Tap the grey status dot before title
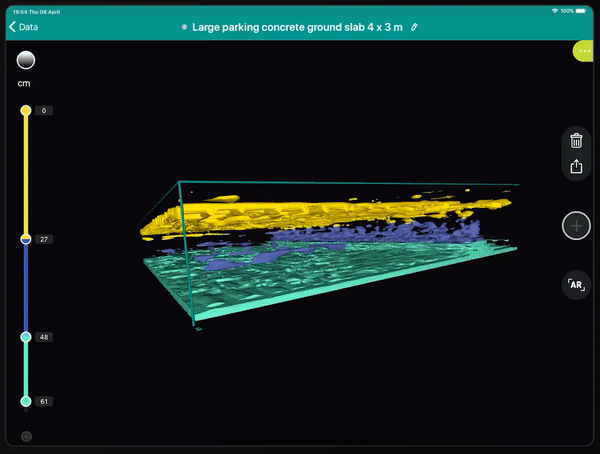 [x=184, y=27]
